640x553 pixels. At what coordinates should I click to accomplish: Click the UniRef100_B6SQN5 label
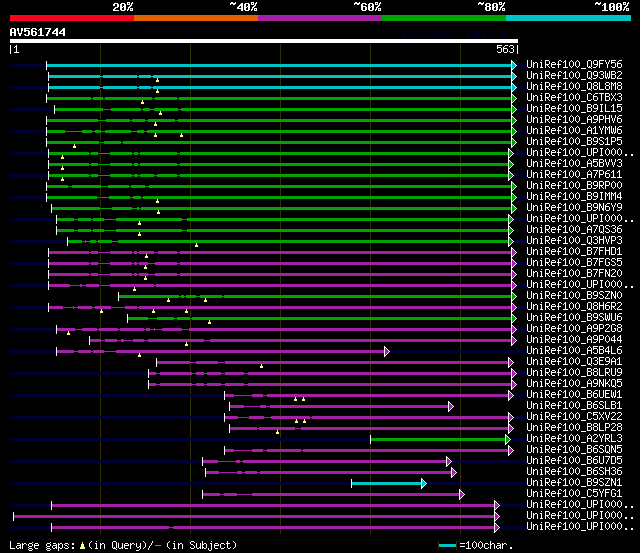click(574, 450)
